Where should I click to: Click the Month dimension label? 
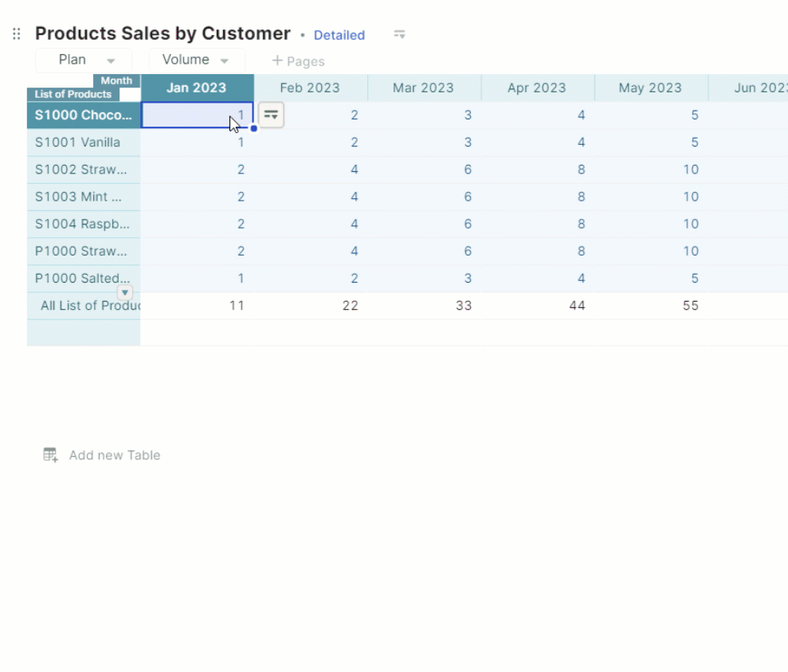pos(116,80)
